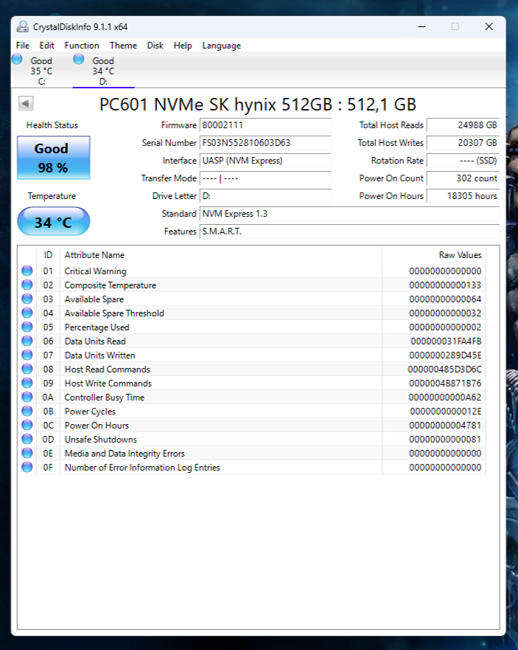Image resolution: width=518 pixels, height=650 pixels.
Task: Click status orb for Available Spare Threshold
Action: point(27,313)
